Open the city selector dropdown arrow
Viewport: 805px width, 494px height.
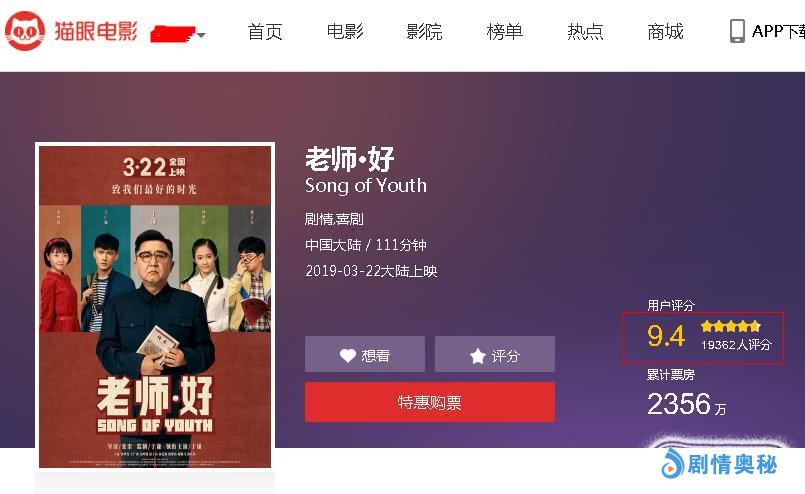pos(201,35)
